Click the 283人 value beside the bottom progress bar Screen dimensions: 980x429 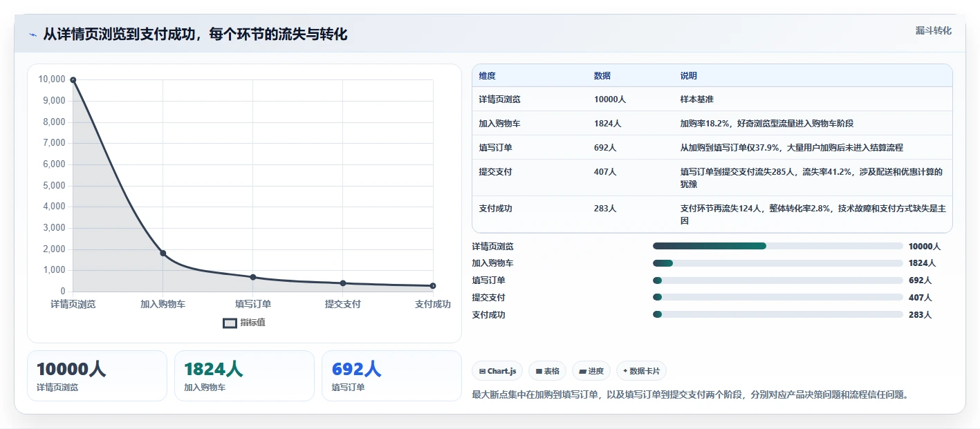coord(921,315)
